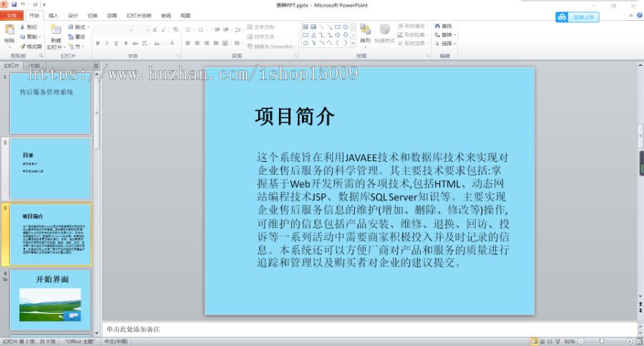Click the zoom out minus button
This screenshot has width=644, height=346.
point(581,342)
